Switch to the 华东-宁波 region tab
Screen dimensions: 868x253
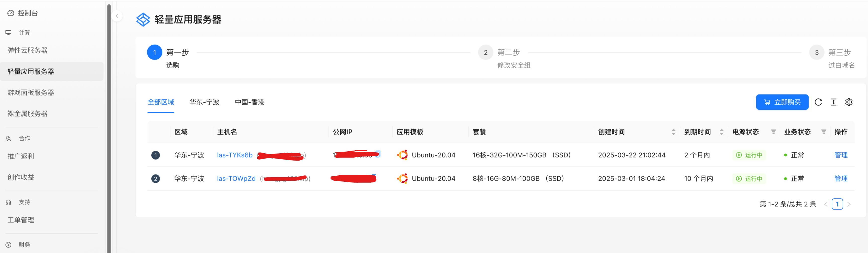204,102
